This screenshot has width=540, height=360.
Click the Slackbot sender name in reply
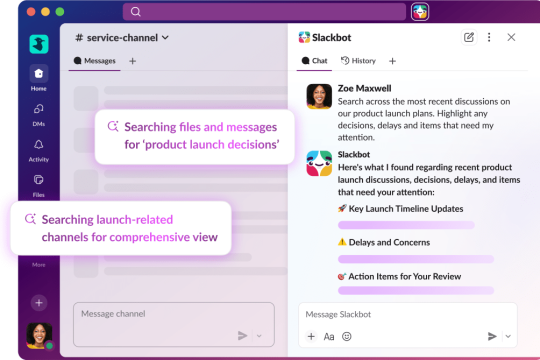point(354,154)
